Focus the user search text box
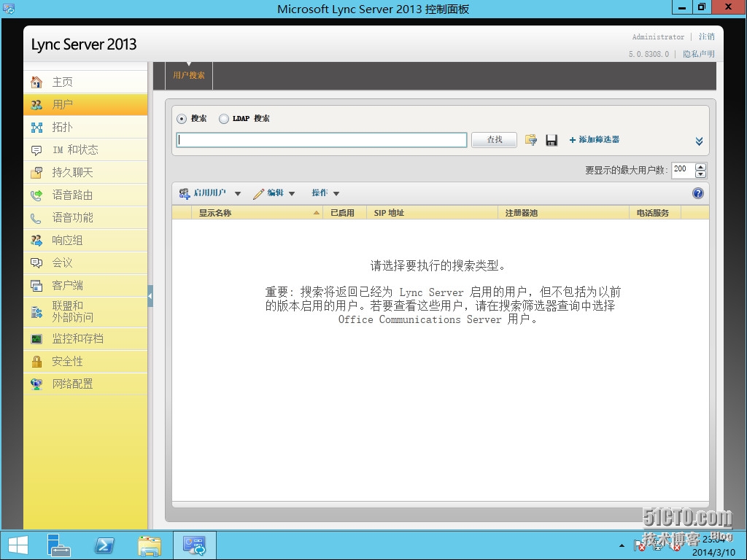 point(322,140)
